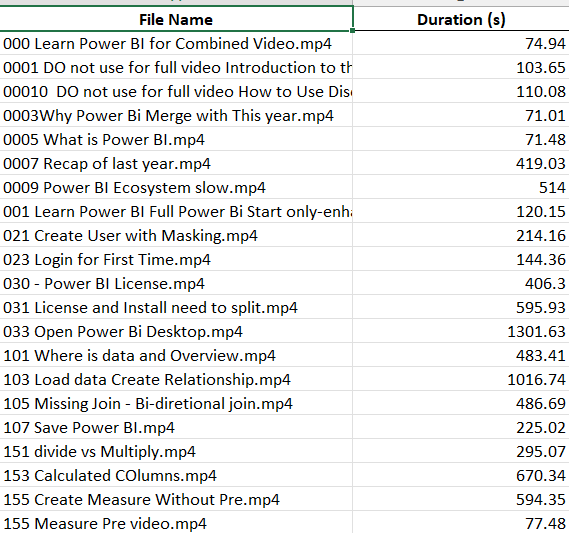Select cell '033 Open Power Bi Desktop.mp4'

(x=176, y=331)
